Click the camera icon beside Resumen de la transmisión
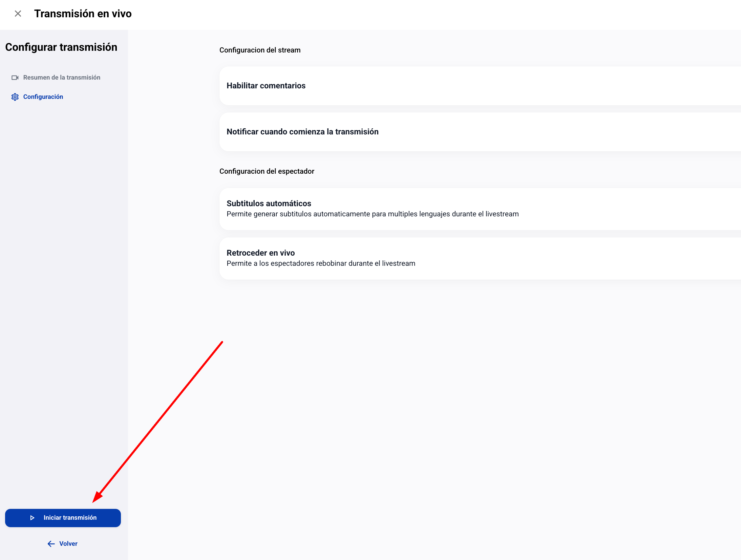This screenshot has height=560, width=741. (x=15, y=78)
